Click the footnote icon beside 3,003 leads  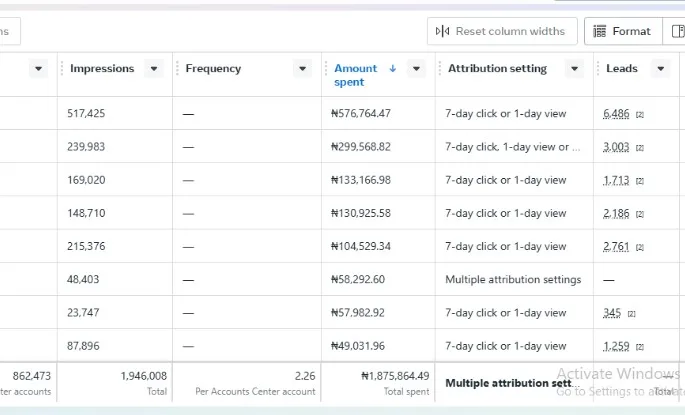640,148
